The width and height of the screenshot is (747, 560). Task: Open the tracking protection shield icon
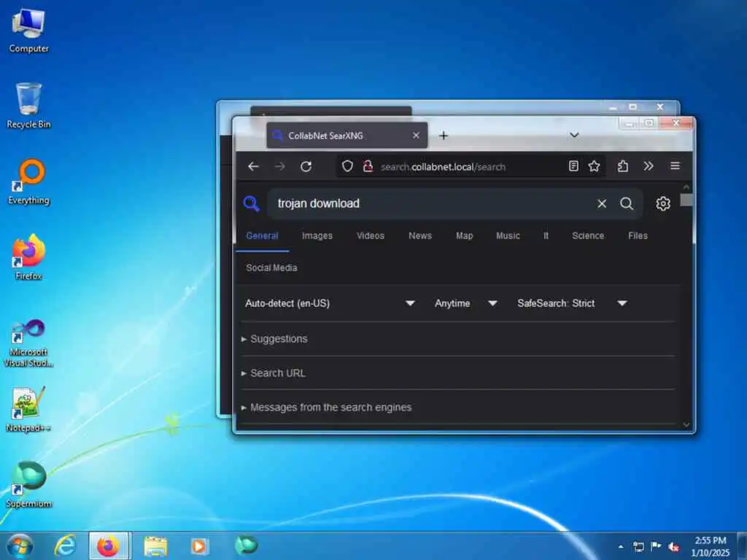[x=347, y=166]
